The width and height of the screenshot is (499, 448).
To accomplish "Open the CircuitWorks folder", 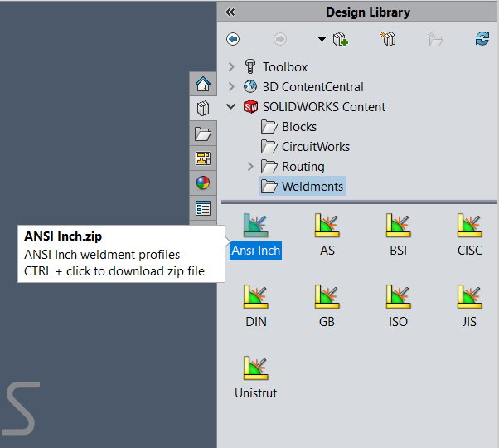I will 316,147.
